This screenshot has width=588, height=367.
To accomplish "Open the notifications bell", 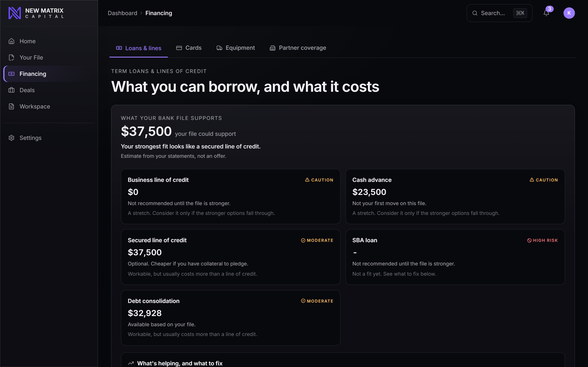I will 546,13.
